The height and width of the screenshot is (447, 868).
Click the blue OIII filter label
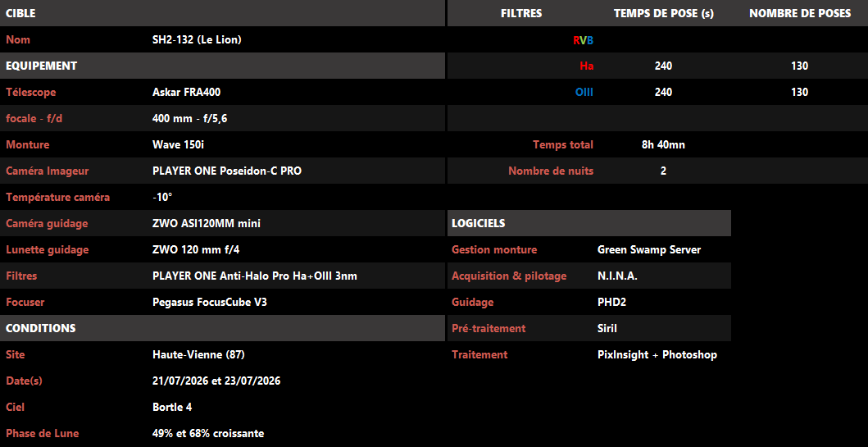(584, 93)
